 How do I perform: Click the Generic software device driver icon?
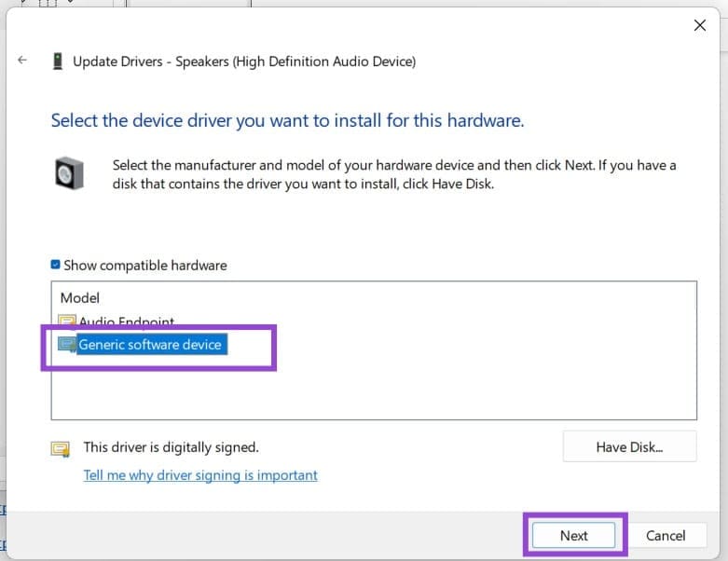[66, 345]
